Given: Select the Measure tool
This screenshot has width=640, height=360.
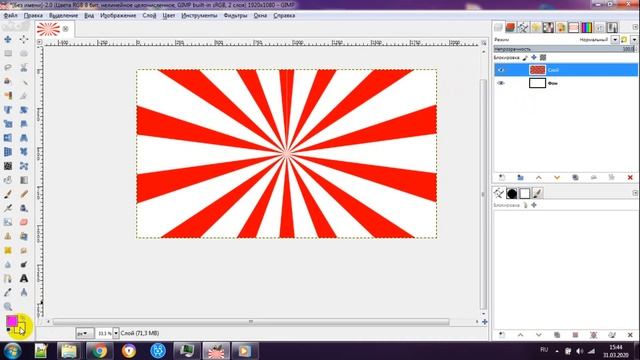Looking at the screenshot, I should pos(24,293).
